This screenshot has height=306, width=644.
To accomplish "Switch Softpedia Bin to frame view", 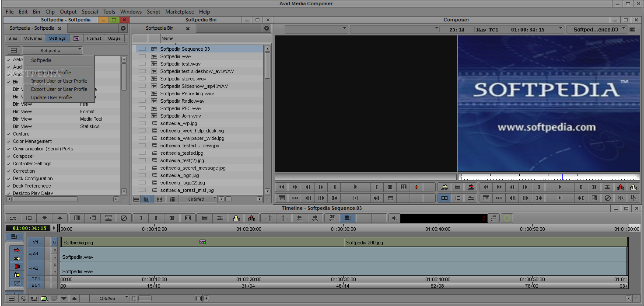I will [x=159, y=199].
